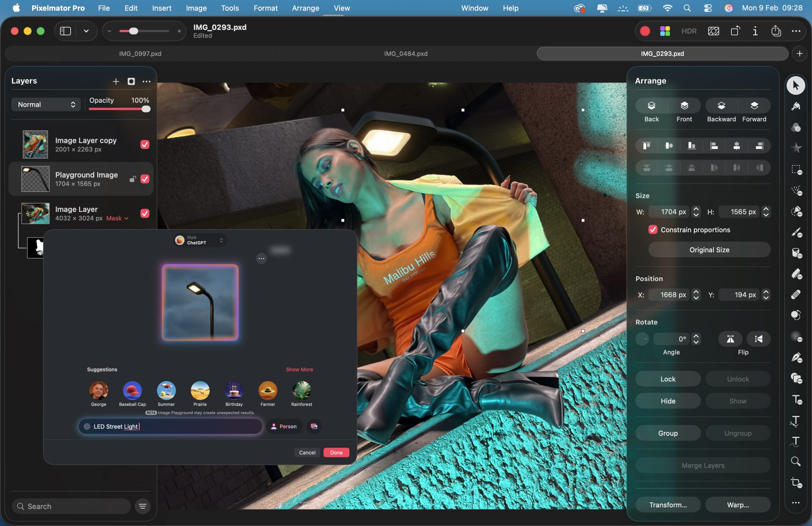Switch to the IMG_0997.pxd tab
This screenshot has width=812, height=526.
click(x=140, y=54)
